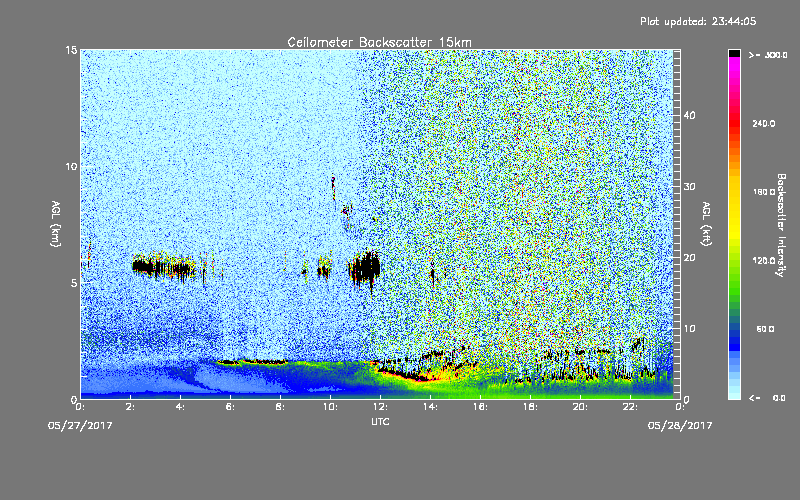Click the '4:' hour tick on the time axis
Viewport: 800px width, 500px height.
pos(181,407)
